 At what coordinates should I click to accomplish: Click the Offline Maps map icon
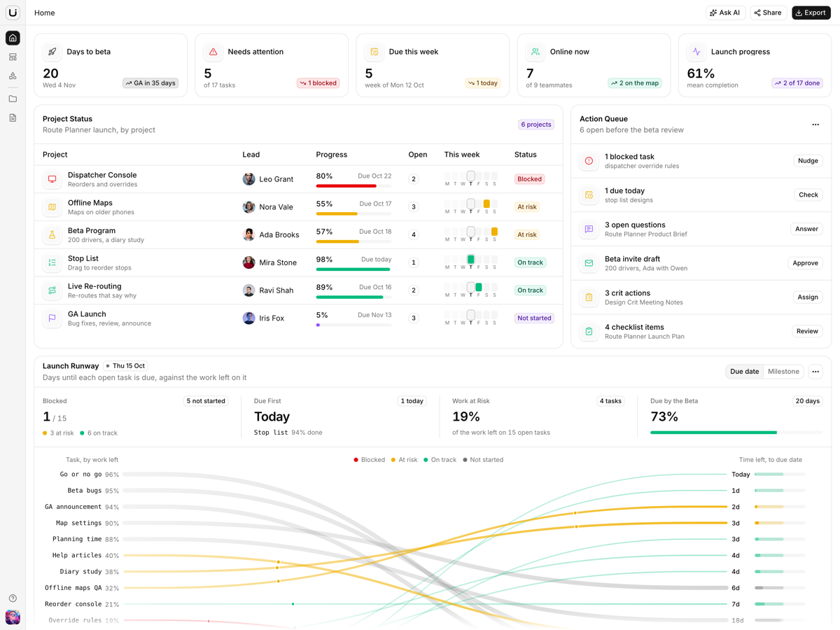pyautogui.click(x=52, y=207)
